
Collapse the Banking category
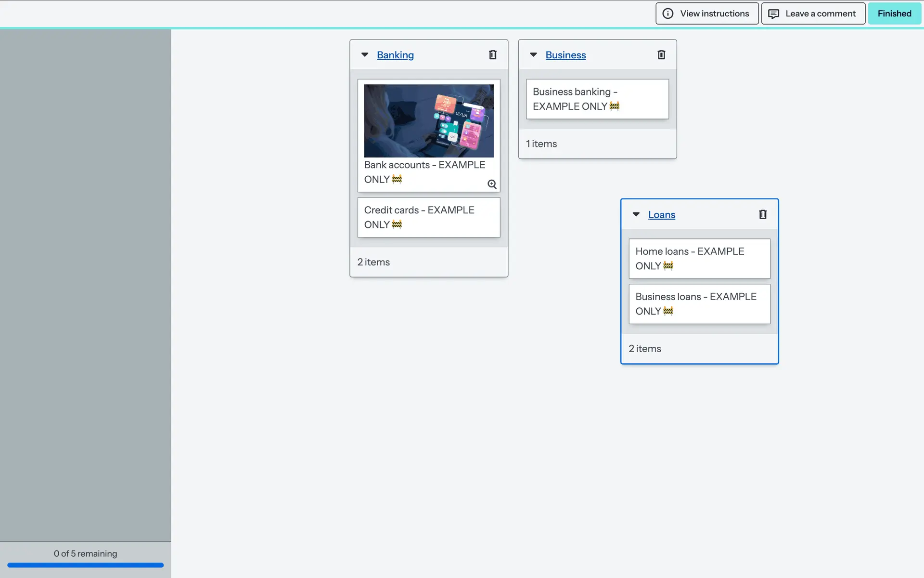(365, 55)
